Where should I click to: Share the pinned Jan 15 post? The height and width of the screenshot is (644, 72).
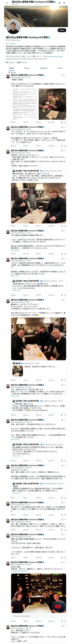pos(65,122)
